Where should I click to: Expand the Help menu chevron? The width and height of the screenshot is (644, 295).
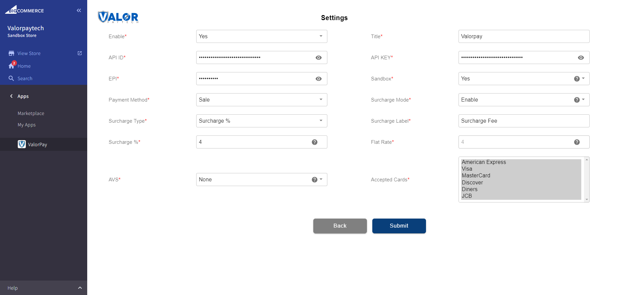point(80,288)
